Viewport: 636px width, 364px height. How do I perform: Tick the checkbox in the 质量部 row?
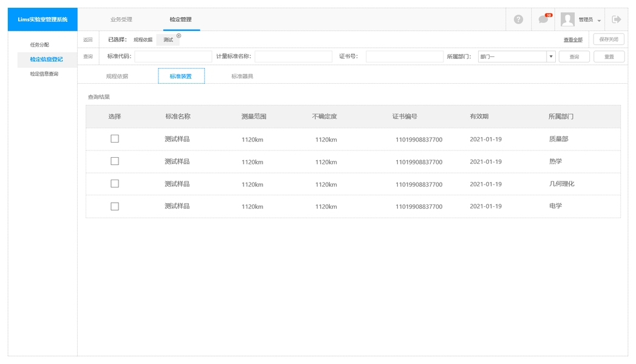(x=115, y=138)
